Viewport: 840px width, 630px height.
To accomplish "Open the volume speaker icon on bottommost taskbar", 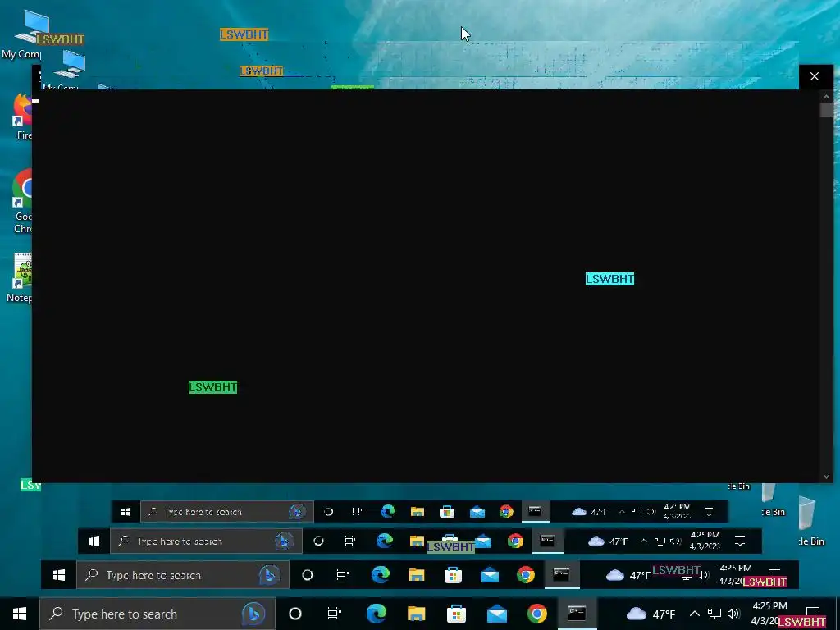I will coord(733,614).
